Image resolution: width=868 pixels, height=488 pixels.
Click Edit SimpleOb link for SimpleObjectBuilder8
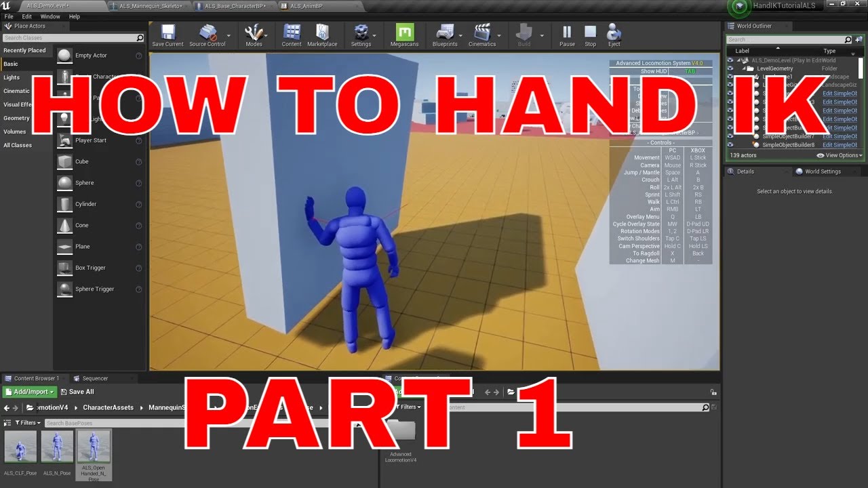point(840,145)
